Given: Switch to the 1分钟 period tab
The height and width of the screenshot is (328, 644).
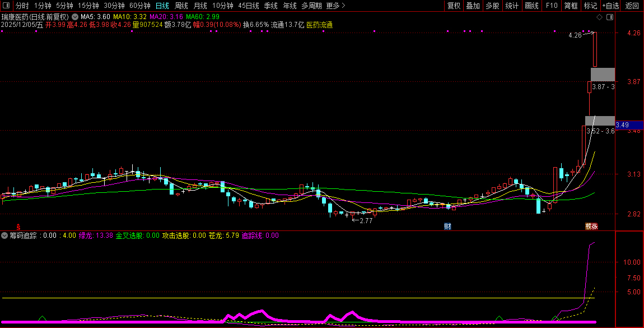Looking at the screenshot, I should (x=43, y=6).
